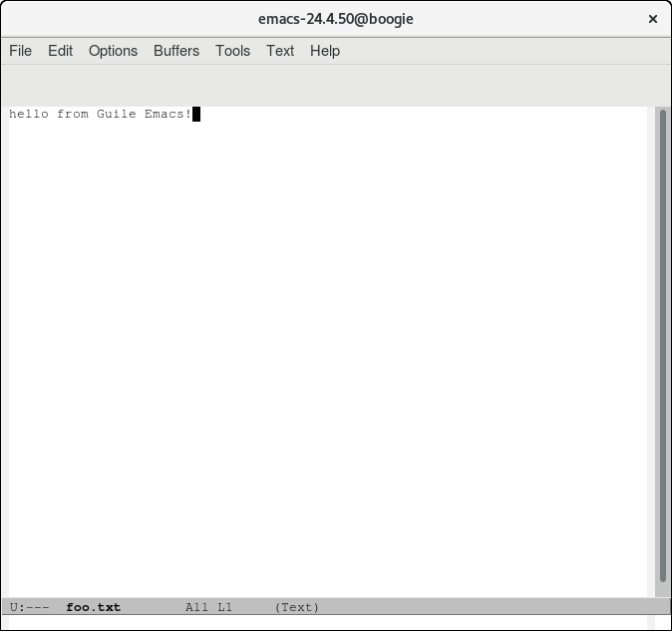Open the Tools menu

click(x=232, y=51)
